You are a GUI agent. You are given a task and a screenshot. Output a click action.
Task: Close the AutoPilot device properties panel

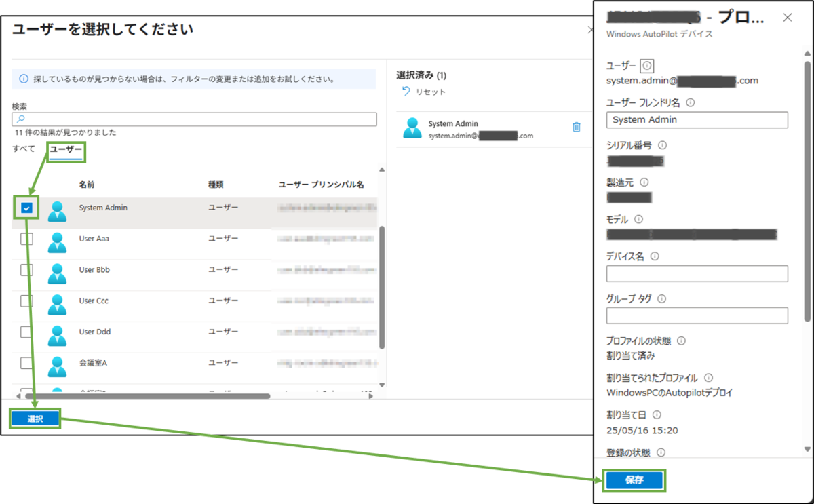point(788,18)
